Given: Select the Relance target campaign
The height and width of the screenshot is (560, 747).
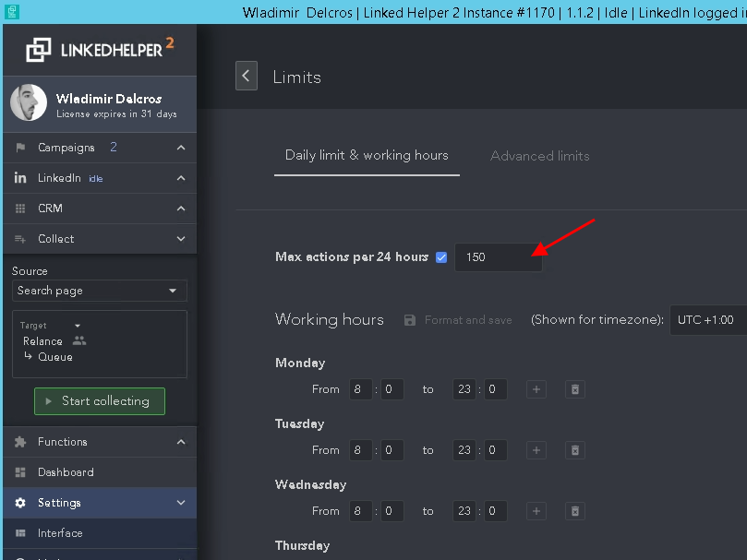Looking at the screenshot, I should click(x=42, y=341).
